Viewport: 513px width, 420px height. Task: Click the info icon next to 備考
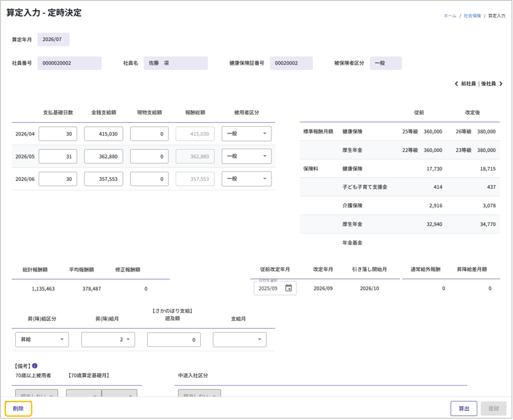[34, 366]
